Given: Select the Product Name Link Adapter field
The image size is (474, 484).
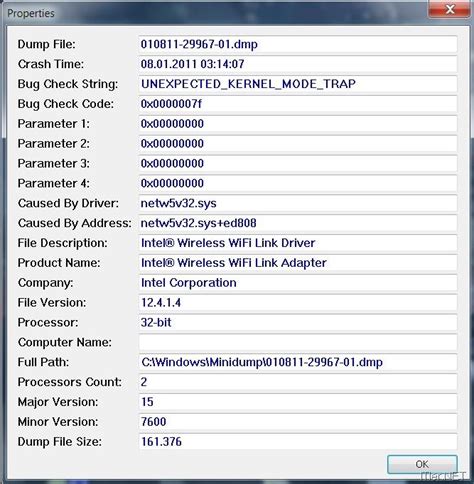Looking at the screenshot, I should 298,263.
